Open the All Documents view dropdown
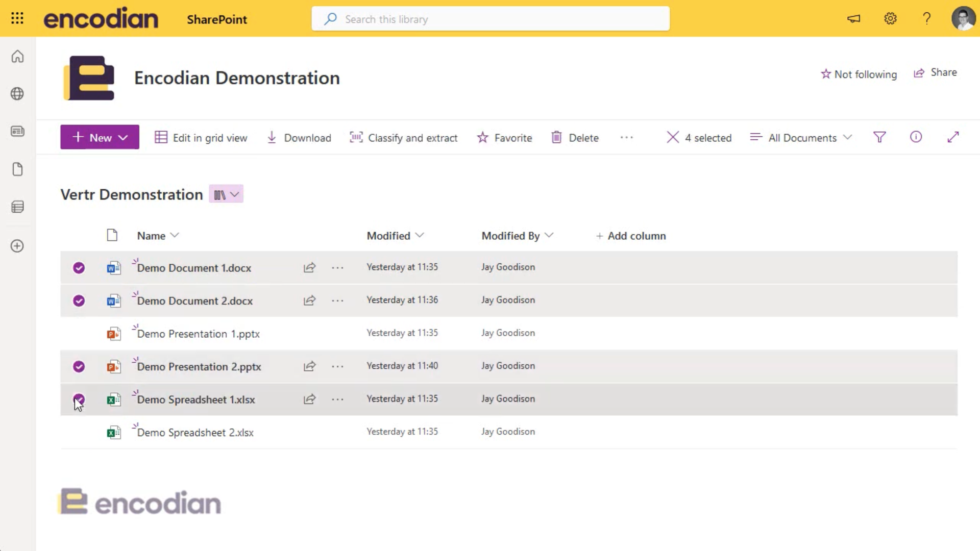980x551 pixels. (801, 138)
